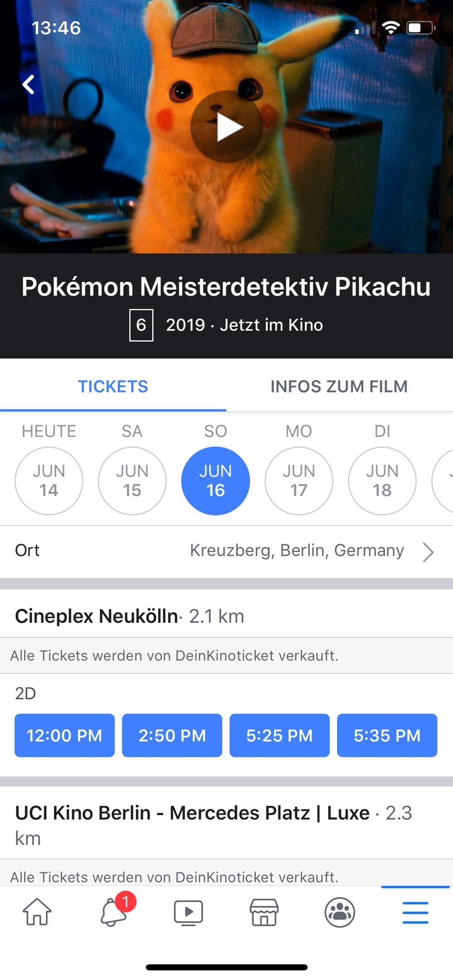Image resolution: width=453 pixels, height=980 pixels.
Task: Expand the Ort location chevron
Action: pyautogui.click(x=428, y=552)
